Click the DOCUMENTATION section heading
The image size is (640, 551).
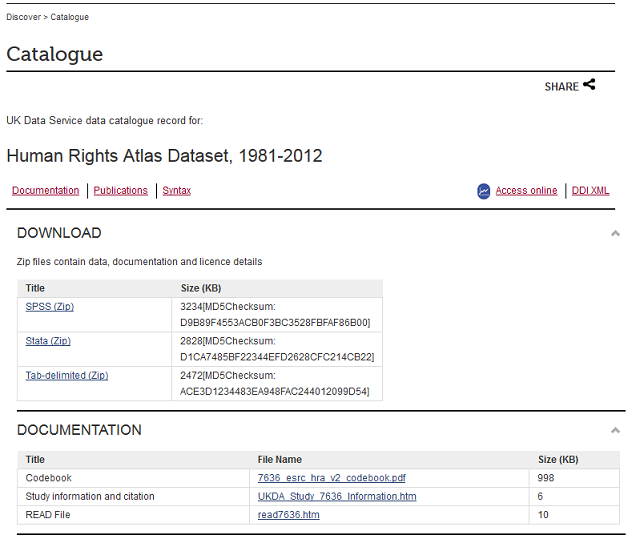(79, 430)
